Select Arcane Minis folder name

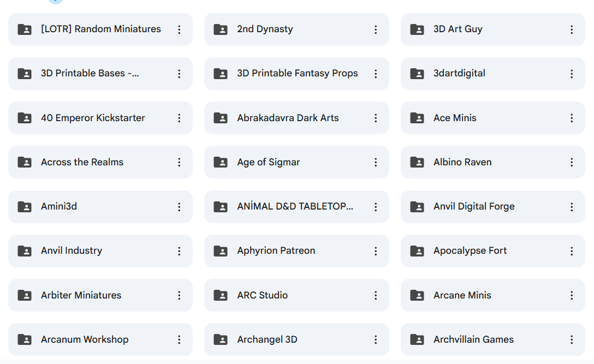click(x=462, y=295)
